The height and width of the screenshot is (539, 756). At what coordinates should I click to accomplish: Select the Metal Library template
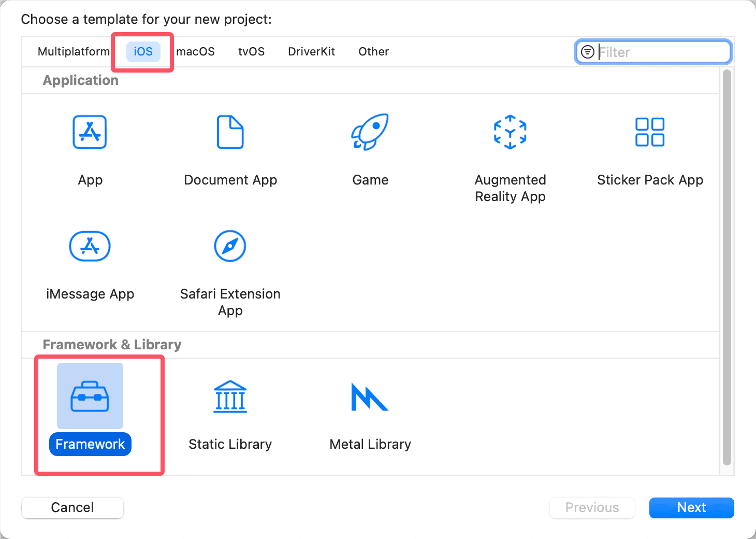tap(370, 397)
